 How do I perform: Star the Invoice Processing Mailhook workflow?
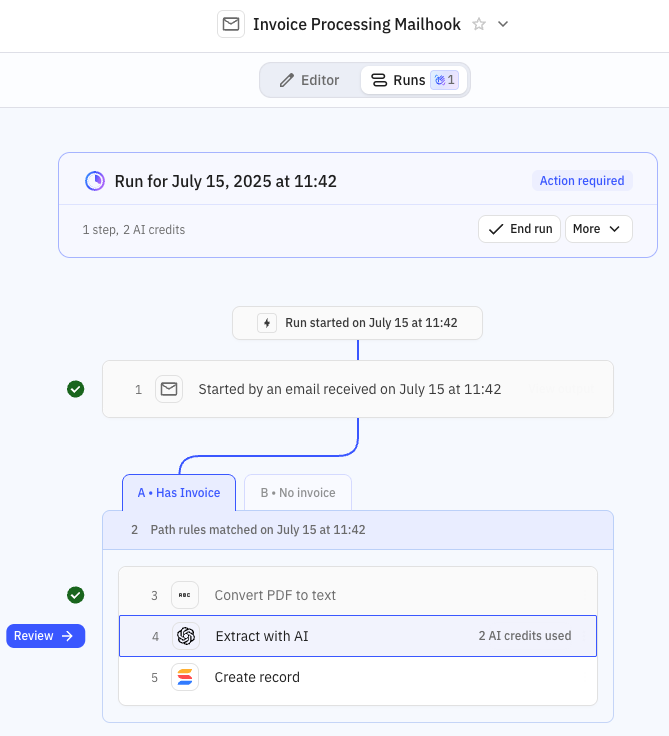479,24
